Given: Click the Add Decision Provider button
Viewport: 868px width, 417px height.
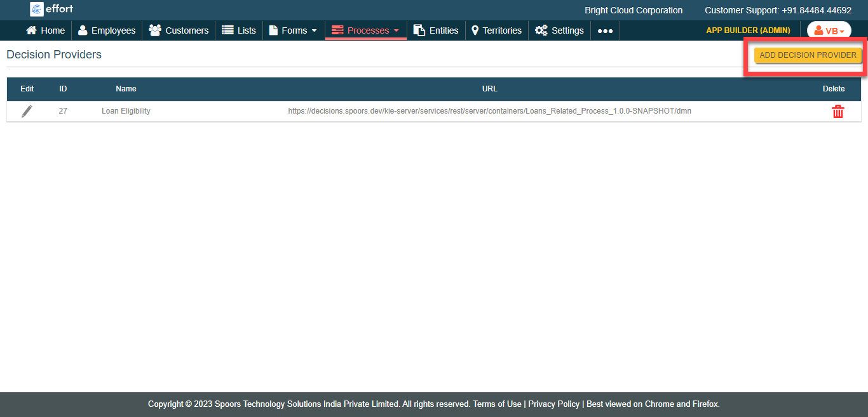Looking at the screenshot, I should tap(808, 55).
